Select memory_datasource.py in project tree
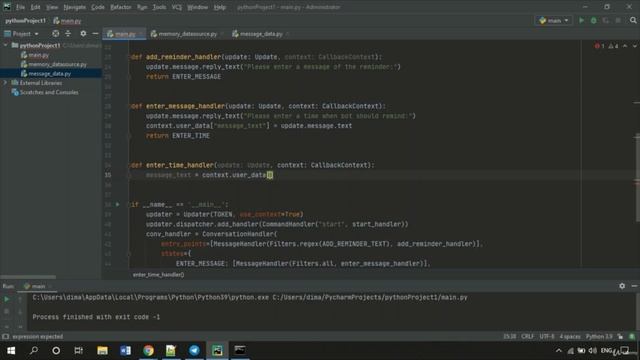The image size is (640, 360). click(57, 64)
